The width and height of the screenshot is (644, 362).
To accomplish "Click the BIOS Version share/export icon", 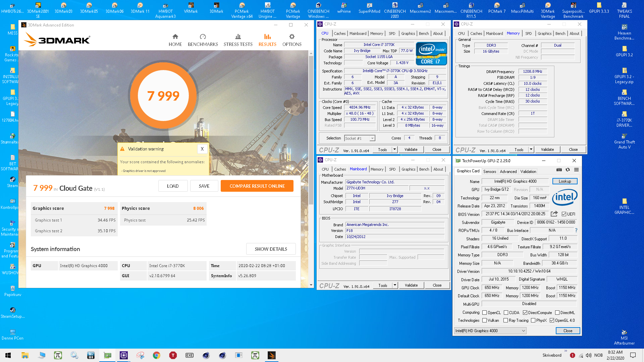I will pos(554,214).
